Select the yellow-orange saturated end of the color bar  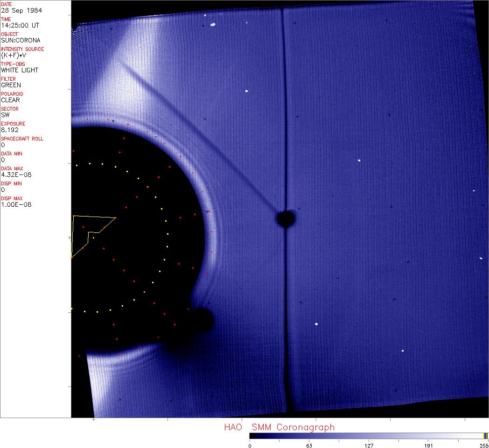pos(485,435)
